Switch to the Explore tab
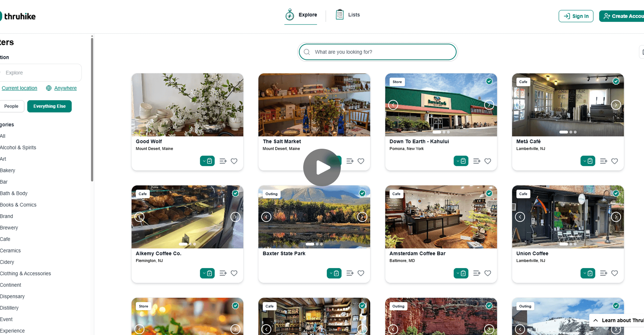 coord(301,15)
